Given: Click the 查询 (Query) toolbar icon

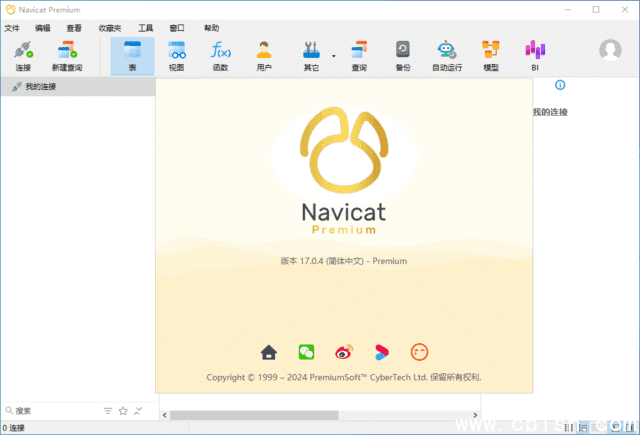Looking at the screenshot, I should [x=358, y=55].
